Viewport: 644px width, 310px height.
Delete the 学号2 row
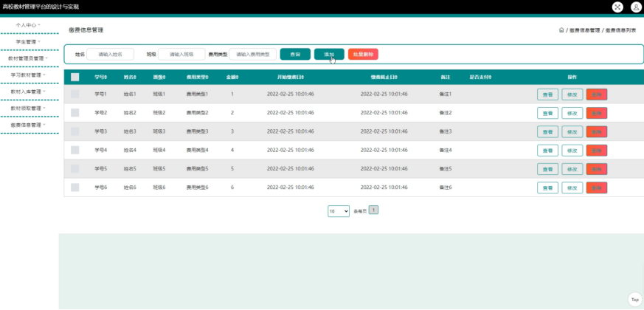[x=596, y=113]
